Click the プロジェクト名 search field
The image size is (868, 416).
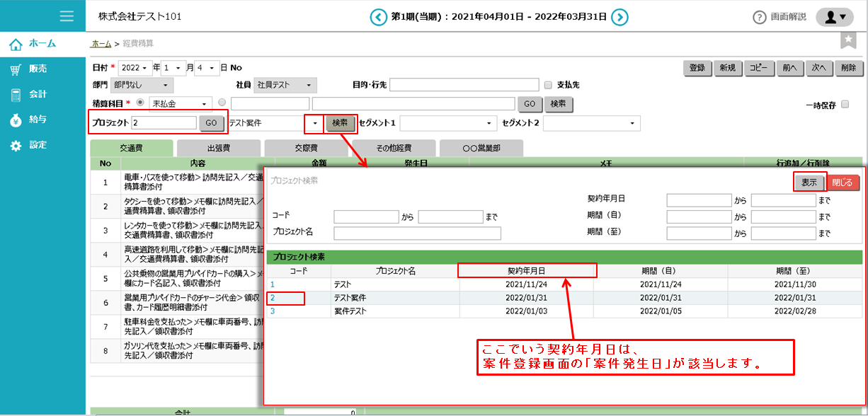(x=417, y=233)
